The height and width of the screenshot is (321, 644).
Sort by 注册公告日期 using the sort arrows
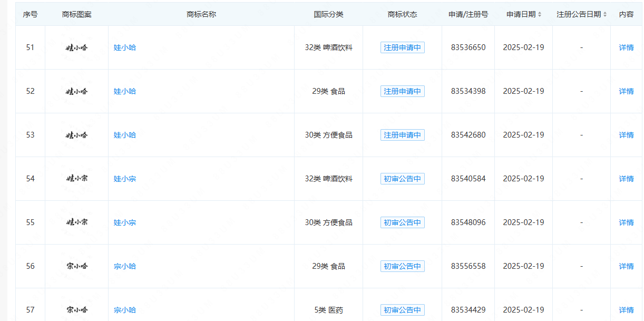click(x=604, y=15)
